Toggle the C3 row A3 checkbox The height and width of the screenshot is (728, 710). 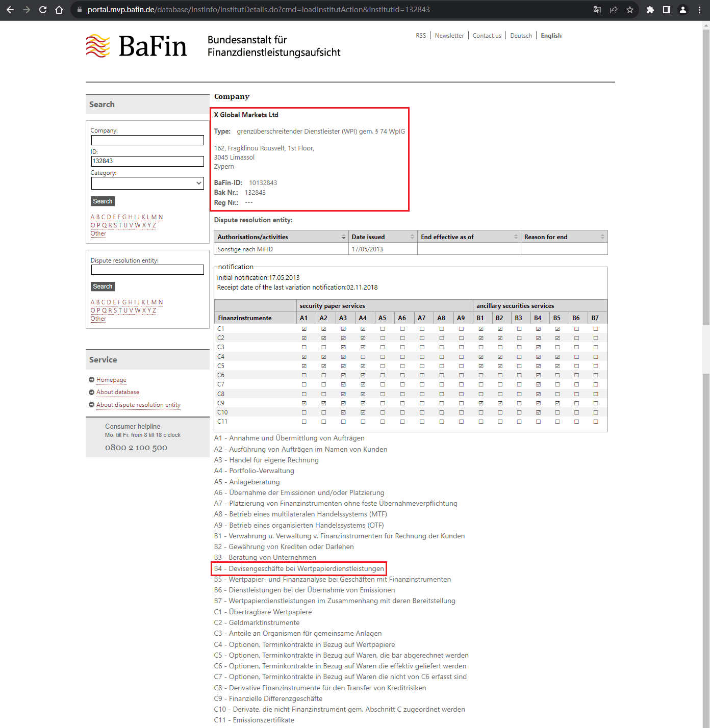point(343,347)
